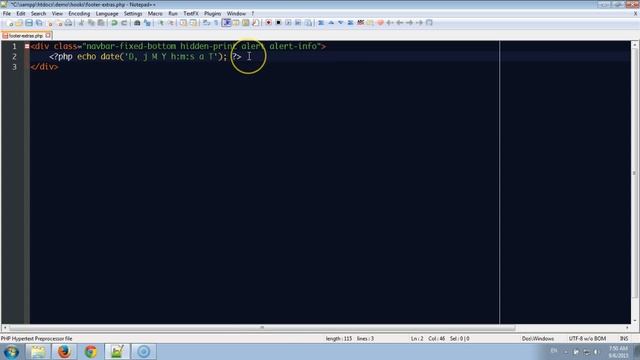The width and height of the screenshot is (640, 360).
Task: Click line number 1 in the margin
Action: [x=14, y=46]
